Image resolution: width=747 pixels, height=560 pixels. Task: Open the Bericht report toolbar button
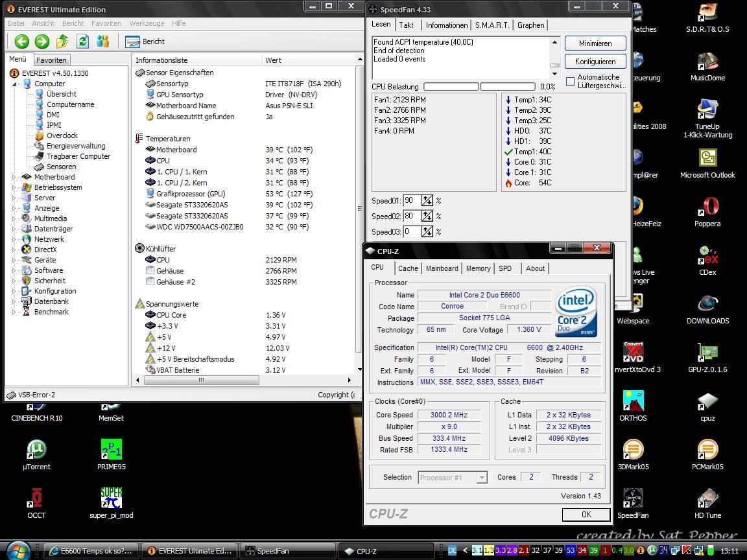point(145,41)
